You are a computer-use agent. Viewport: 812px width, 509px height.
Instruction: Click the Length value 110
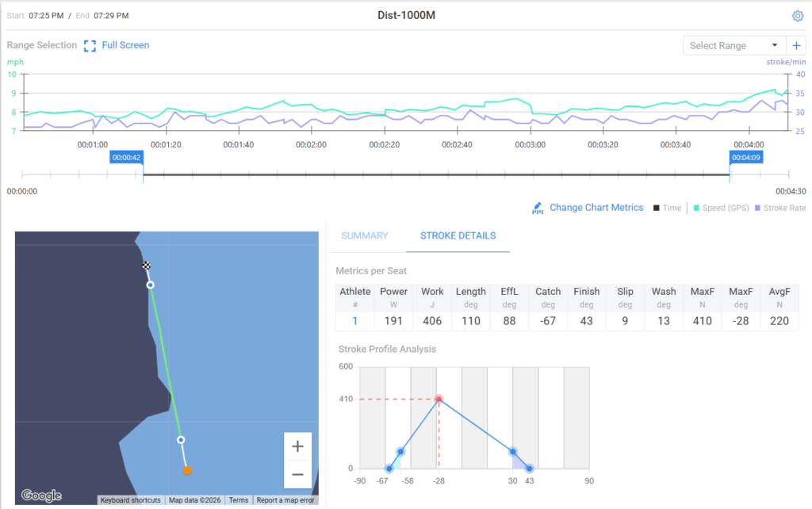tap(471, 321)
